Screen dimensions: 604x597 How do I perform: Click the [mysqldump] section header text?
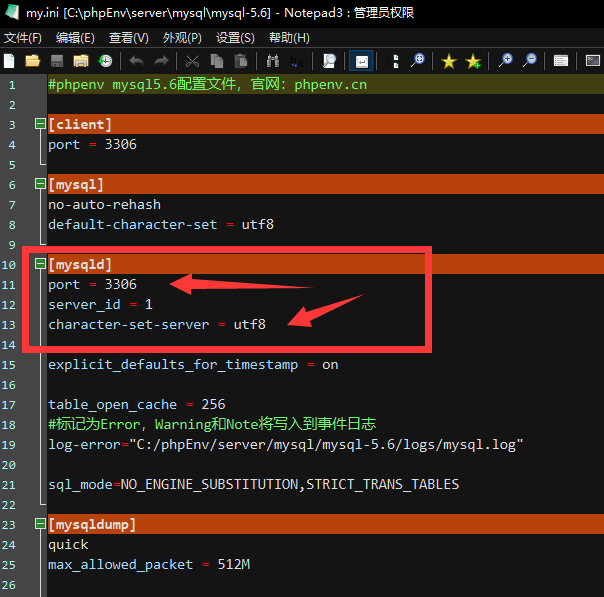92,525
